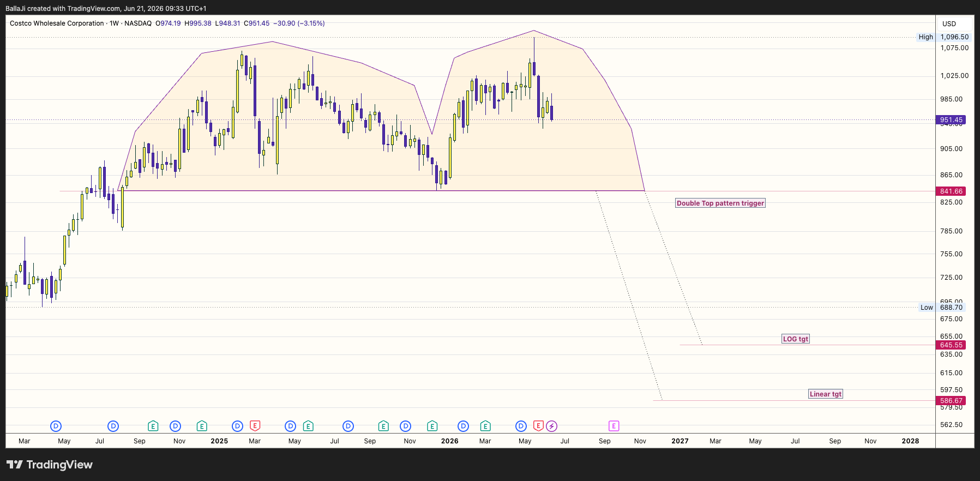The width and height of the screenshot is (980, 481).
Task: Click the 586.67 linear target price tag
Action: pyautogui.click(x=951, y=401)
